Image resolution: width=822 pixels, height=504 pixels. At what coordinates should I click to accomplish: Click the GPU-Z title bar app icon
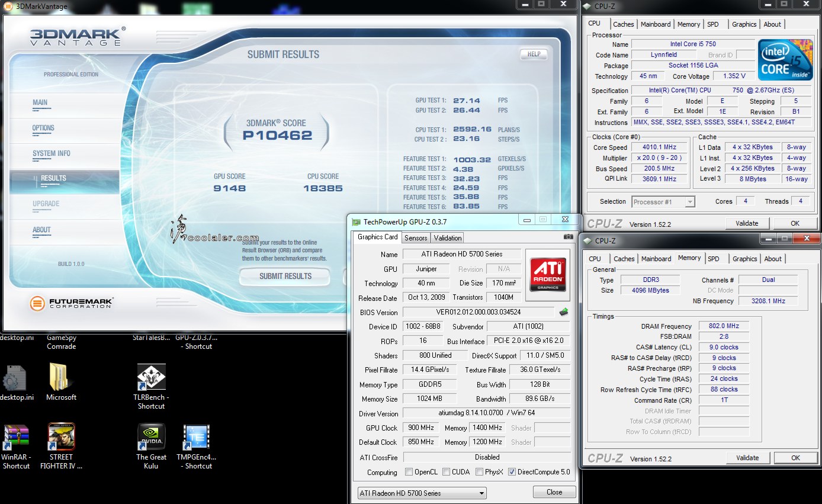tap(356, 222)
